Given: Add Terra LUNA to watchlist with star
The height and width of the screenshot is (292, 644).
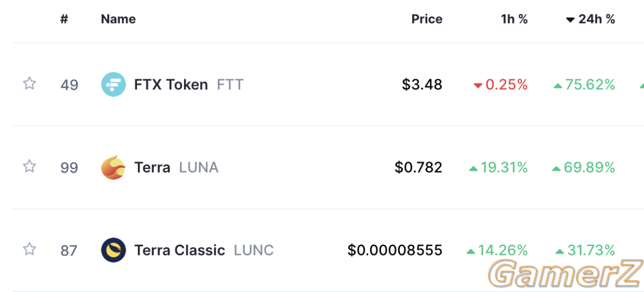Looking at the screenshot, I should tap(29, 167).
